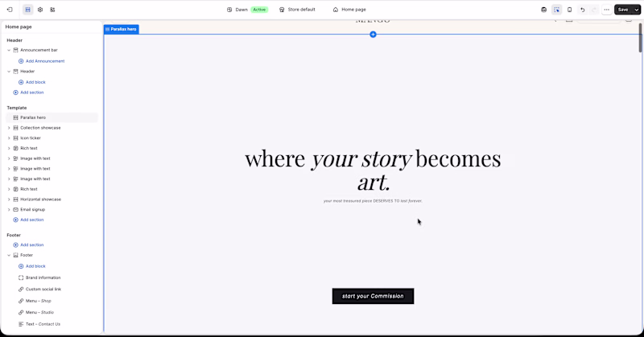644x337 pixels.
Task: Open the dropdown arrow beside Save
Action: pyautogui.click(x=637, y=10)
